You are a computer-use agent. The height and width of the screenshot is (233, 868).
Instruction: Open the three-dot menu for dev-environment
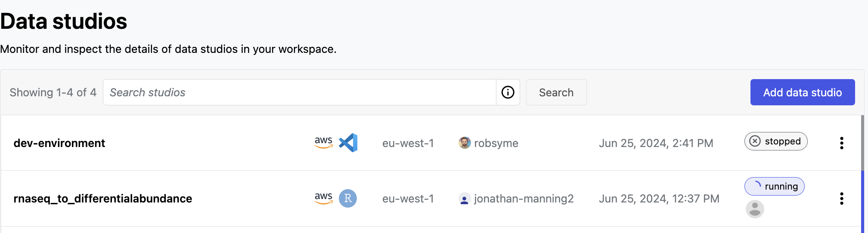[x=841, y=143]
